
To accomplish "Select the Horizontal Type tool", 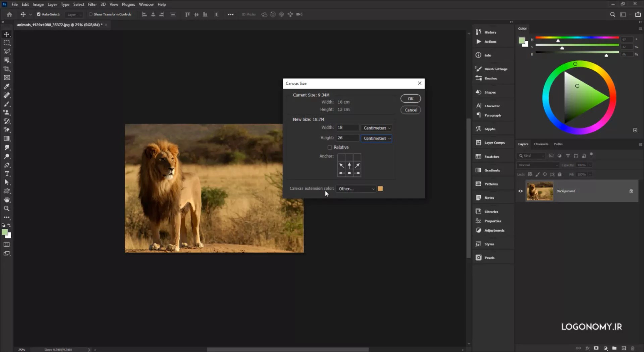I will pos(7,174).
